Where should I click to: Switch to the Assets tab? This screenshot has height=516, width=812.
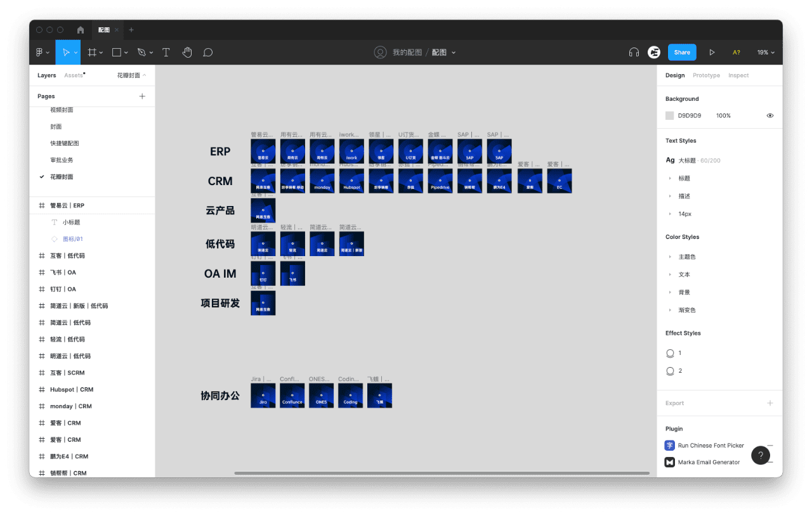tap(74, 75)
